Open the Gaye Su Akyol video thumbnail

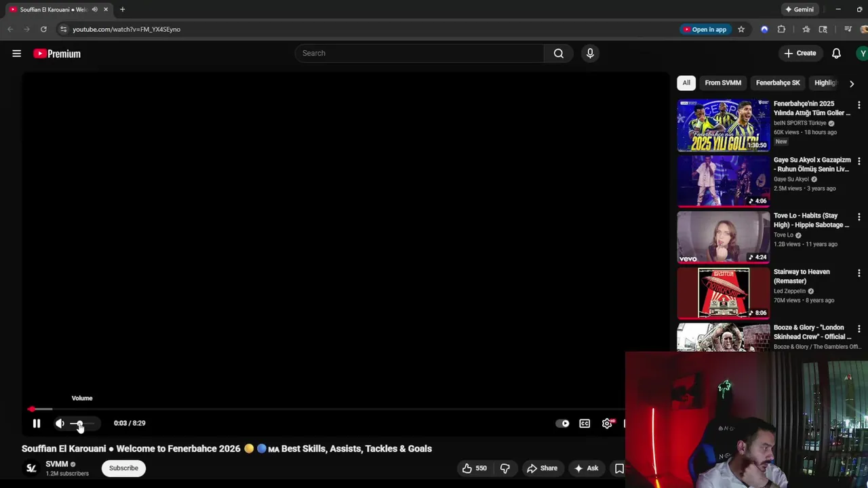[723, 181]
